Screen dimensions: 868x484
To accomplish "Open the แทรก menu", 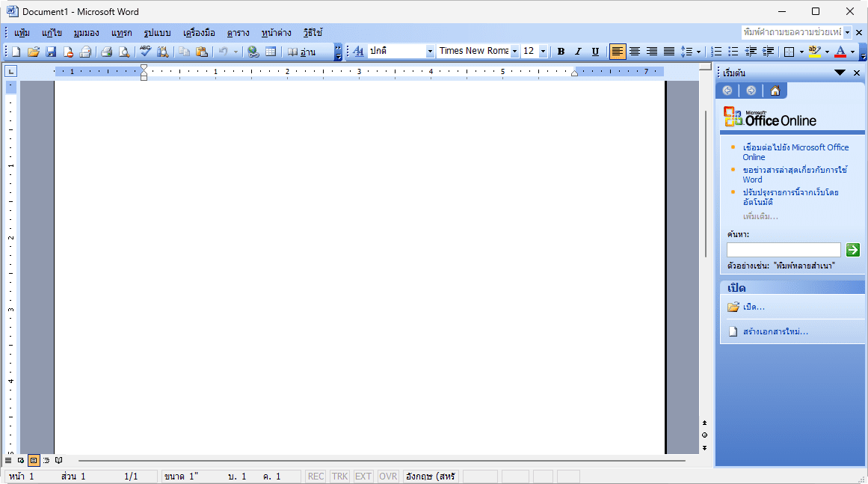I will (121, 33).
